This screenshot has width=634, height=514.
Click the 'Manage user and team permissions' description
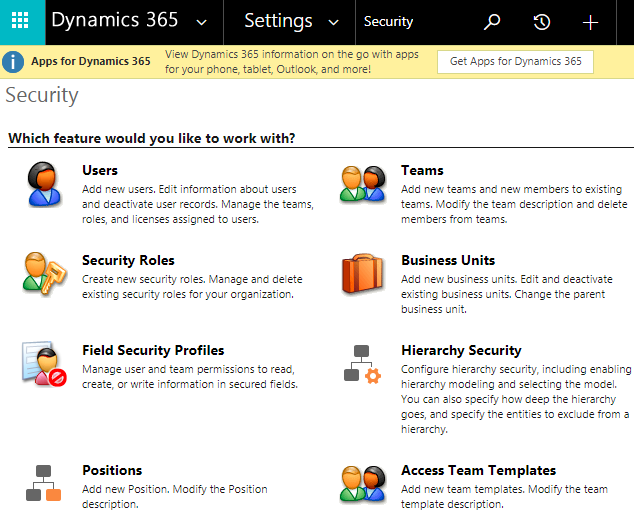[x=190, y=377]
